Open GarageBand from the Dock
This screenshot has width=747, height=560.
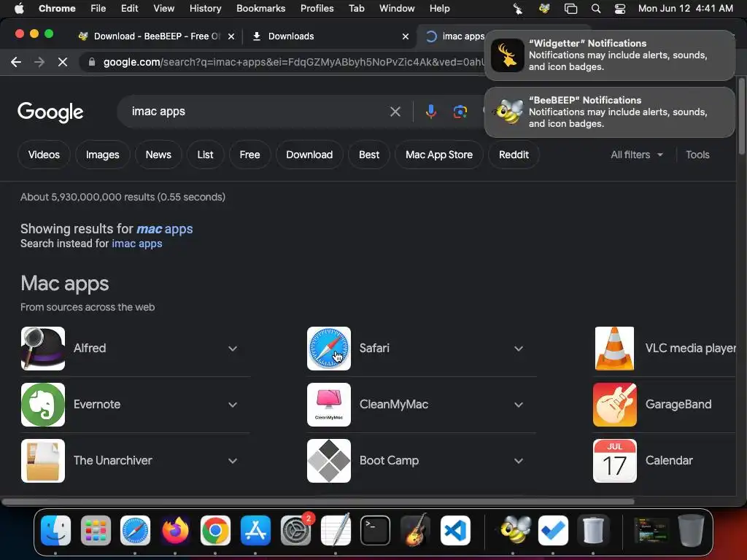click(415, 530)
